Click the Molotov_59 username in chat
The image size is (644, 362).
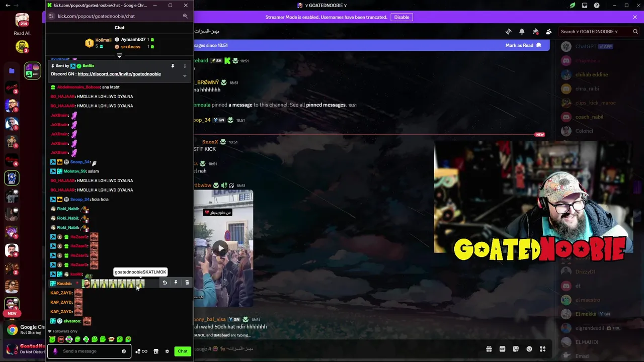(75, 171)
